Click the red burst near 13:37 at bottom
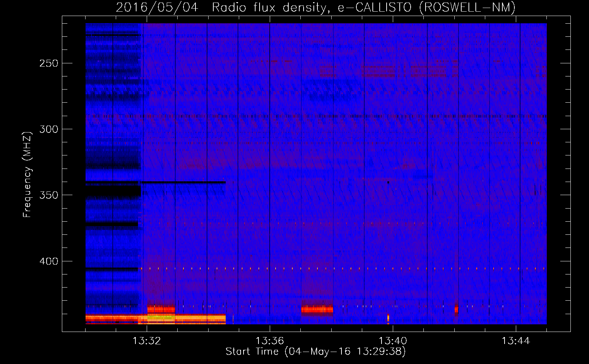This screenshot has width=589, height=364. click(x=317, y=309)
